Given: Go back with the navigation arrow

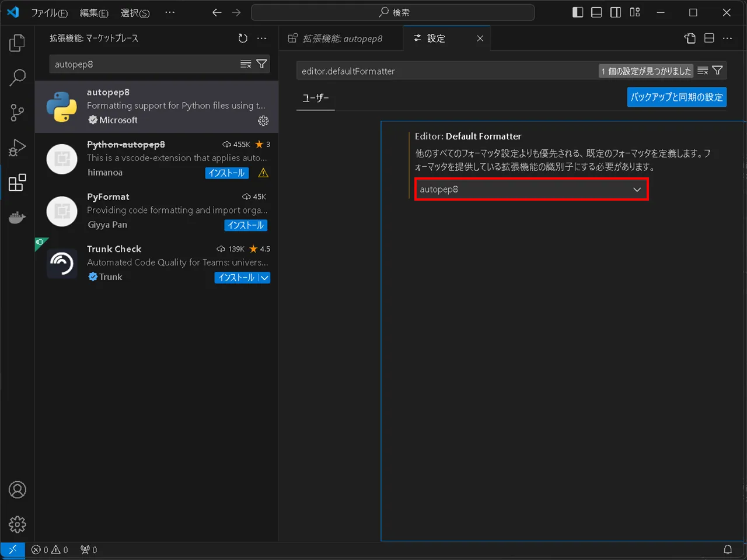Looking at the screenshot, I should coord(217,12).
